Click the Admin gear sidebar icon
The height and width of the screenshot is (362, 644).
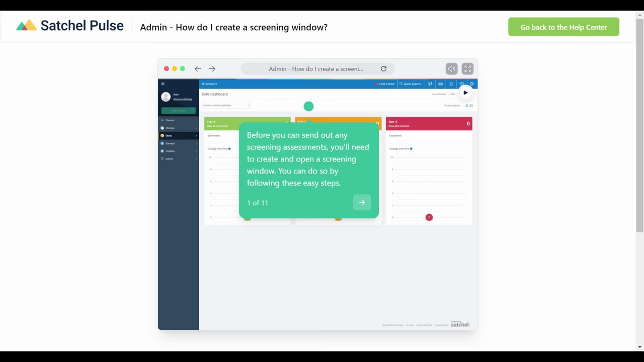[162, 159]
